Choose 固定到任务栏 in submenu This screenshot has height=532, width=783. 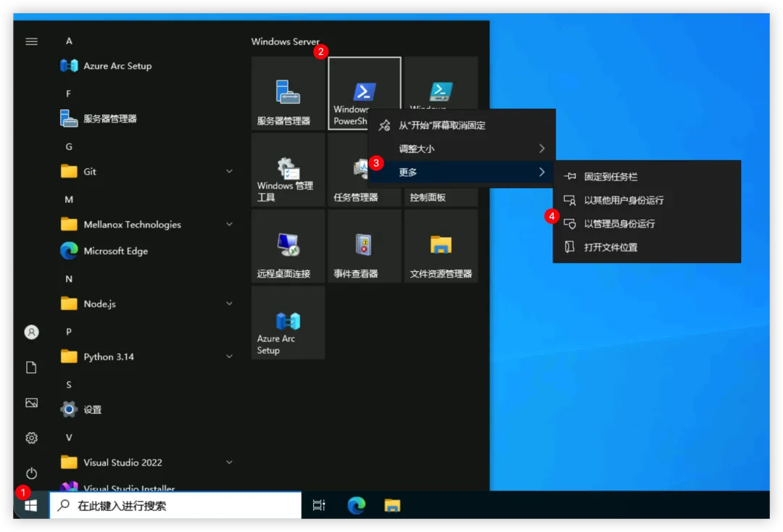tap(647, 177)
